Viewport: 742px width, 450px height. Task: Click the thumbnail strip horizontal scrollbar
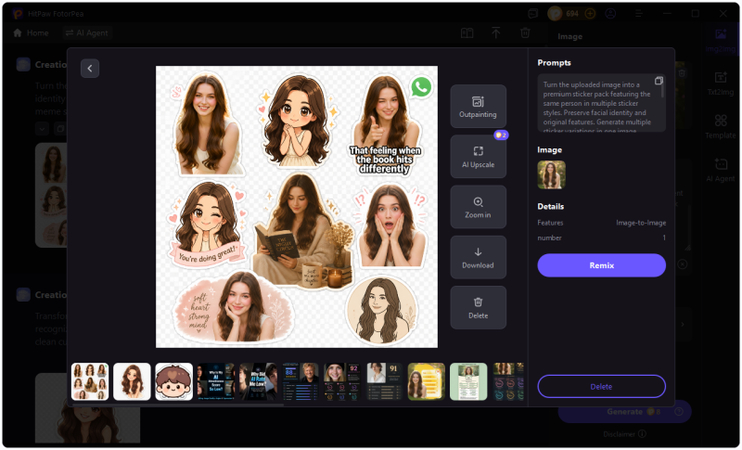(177, 405)
